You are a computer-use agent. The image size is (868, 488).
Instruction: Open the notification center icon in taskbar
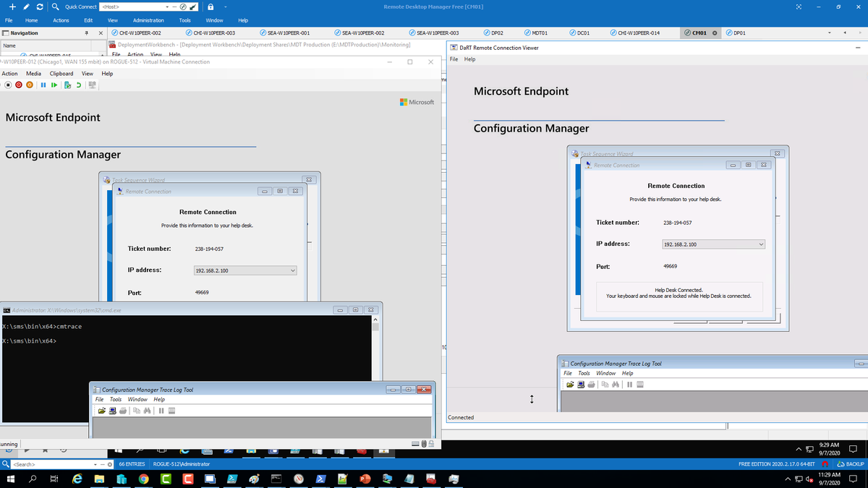[x=853, y=479]
